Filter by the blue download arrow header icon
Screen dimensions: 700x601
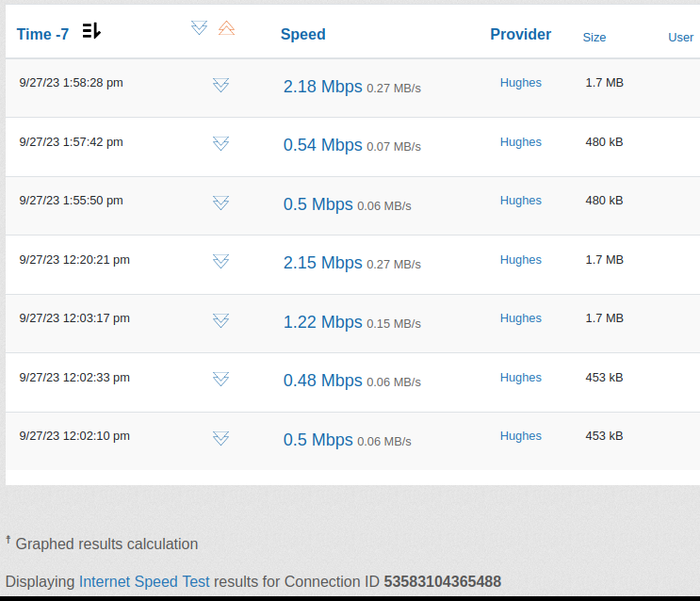(199, 28)
